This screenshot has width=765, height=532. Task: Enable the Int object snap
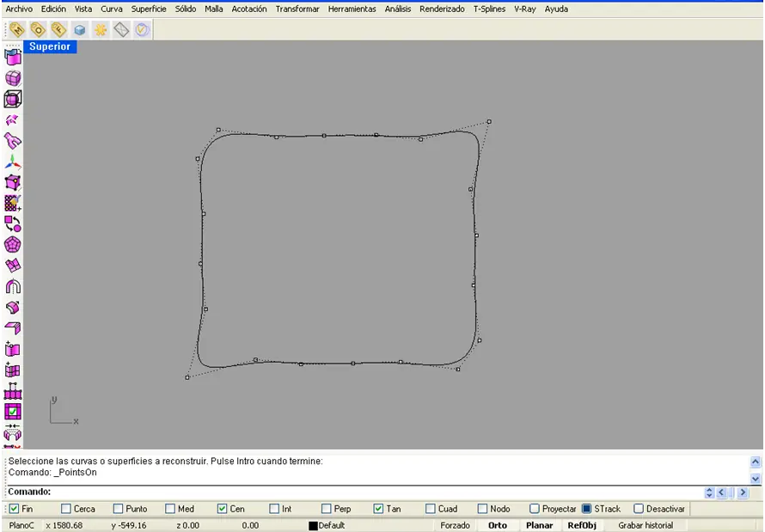[x=274, y=509]
